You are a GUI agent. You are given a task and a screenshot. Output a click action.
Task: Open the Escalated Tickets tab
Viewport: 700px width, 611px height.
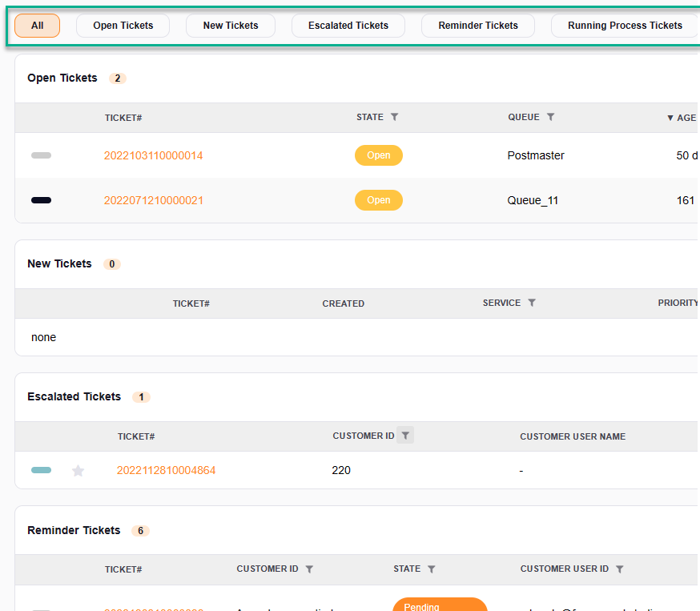point(348,26)
